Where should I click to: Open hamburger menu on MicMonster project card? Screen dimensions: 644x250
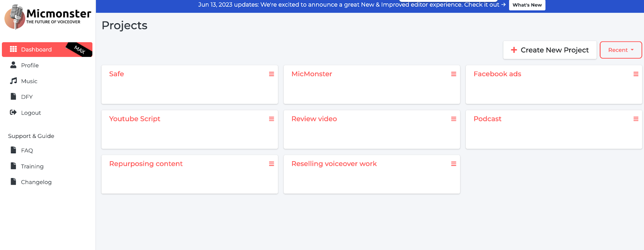(454, 74)
